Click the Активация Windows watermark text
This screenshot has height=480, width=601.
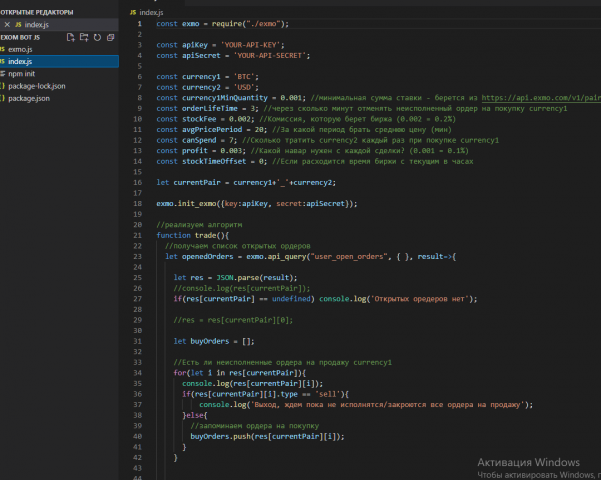[528, 462]
